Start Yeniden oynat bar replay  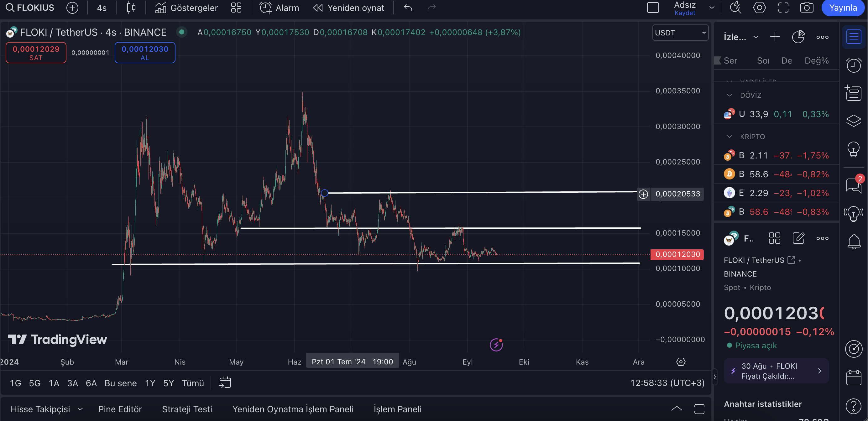(348, 8)
